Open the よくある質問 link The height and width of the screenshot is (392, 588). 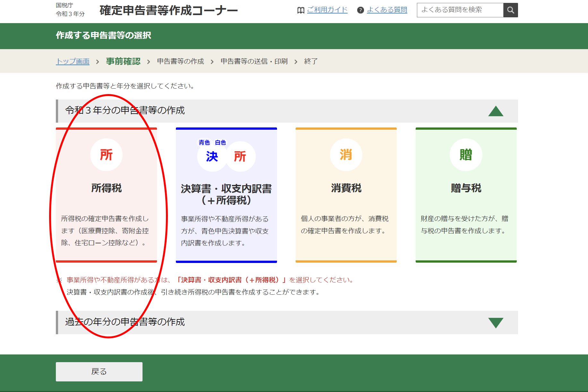point(387,10)
